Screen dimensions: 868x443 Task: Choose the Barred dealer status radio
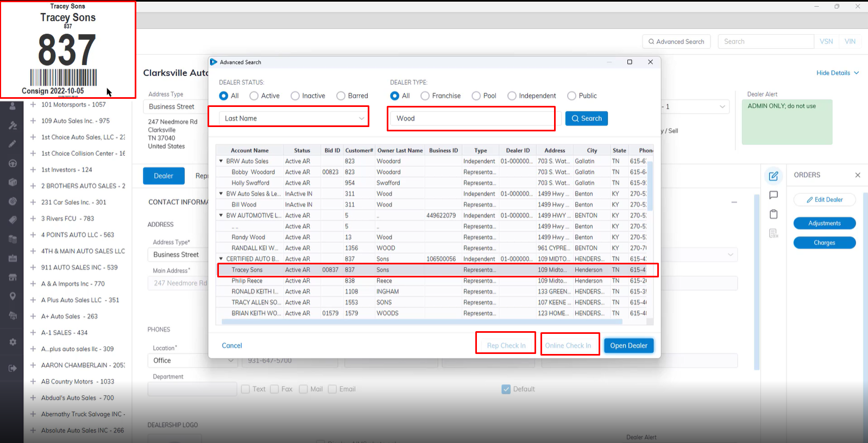pos(341,96)
